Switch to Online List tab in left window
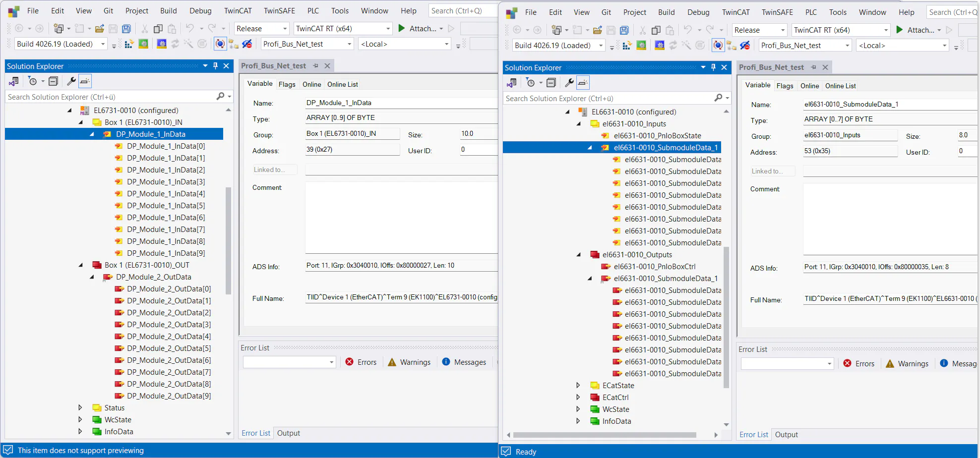This screenshot has height=458, width=980. (342, 84)
